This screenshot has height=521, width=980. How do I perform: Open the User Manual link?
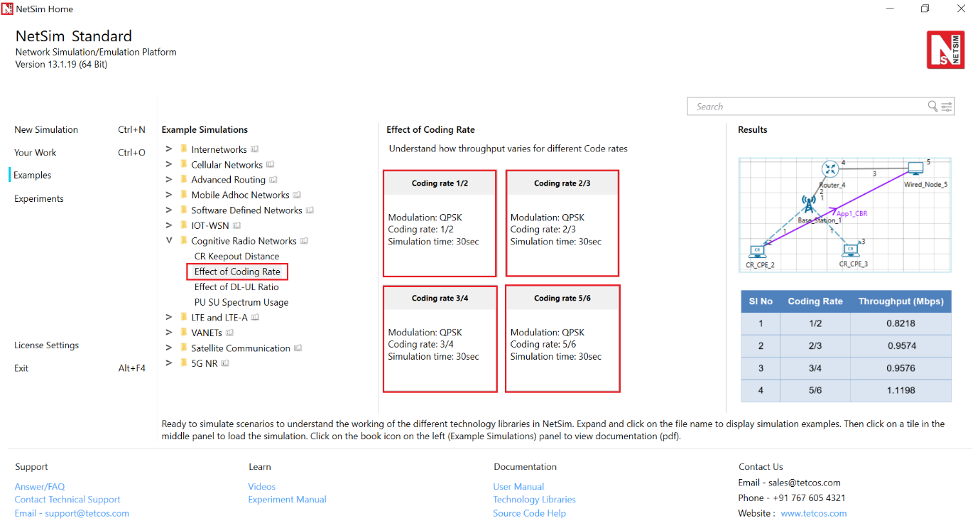pos(518,487)
